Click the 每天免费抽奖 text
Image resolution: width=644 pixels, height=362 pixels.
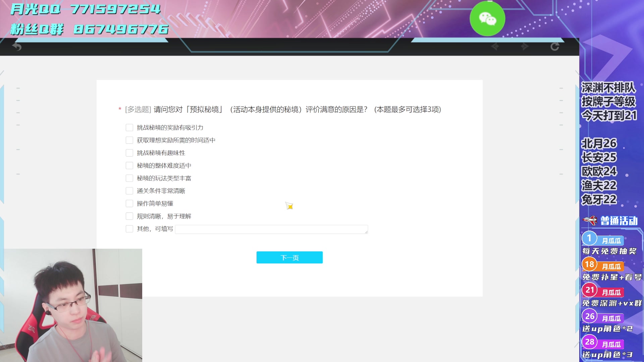(x=609, y=251)
